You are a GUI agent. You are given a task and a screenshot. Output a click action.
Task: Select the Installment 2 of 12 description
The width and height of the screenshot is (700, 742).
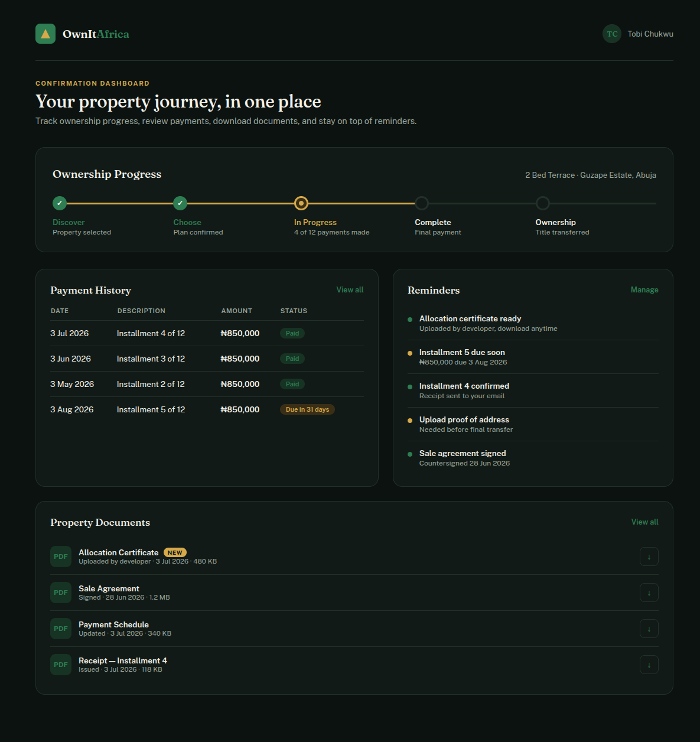151,384
